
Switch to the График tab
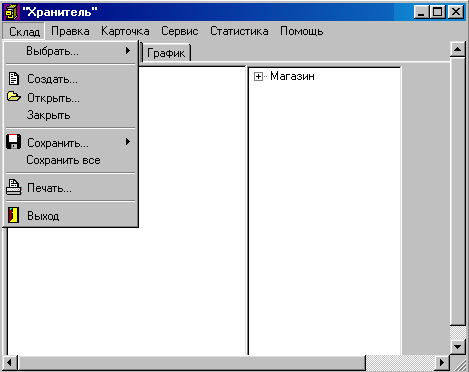[x=166, y=53]
